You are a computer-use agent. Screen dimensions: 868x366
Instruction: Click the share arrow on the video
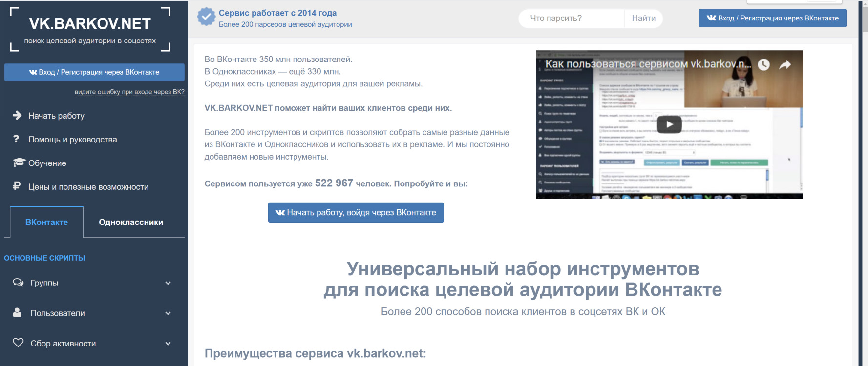pos(785,64)
